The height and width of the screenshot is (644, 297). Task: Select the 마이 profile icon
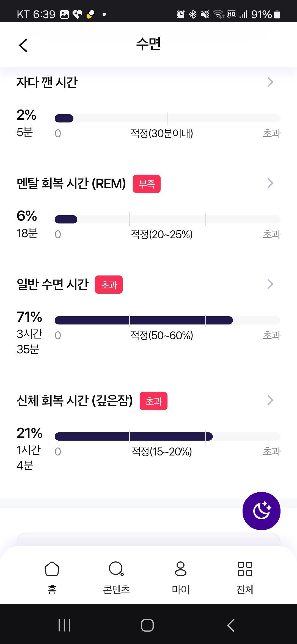(x=181, y=569)
